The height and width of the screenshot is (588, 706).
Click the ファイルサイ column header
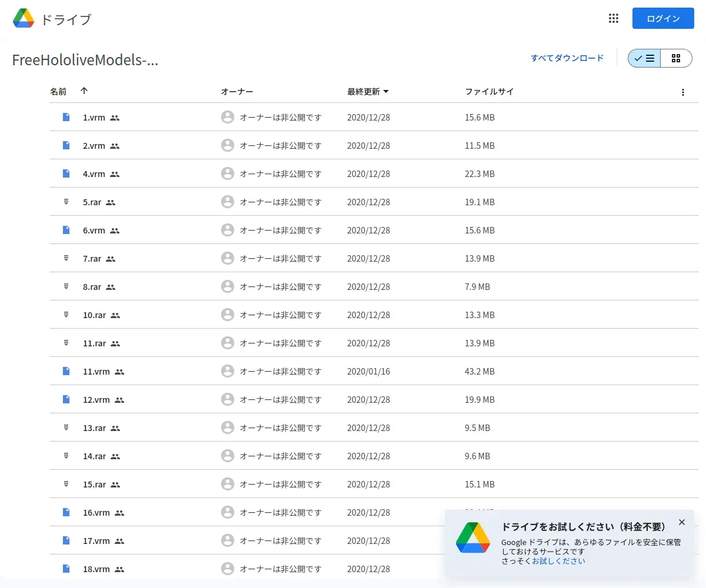click(x=489, y=92)
